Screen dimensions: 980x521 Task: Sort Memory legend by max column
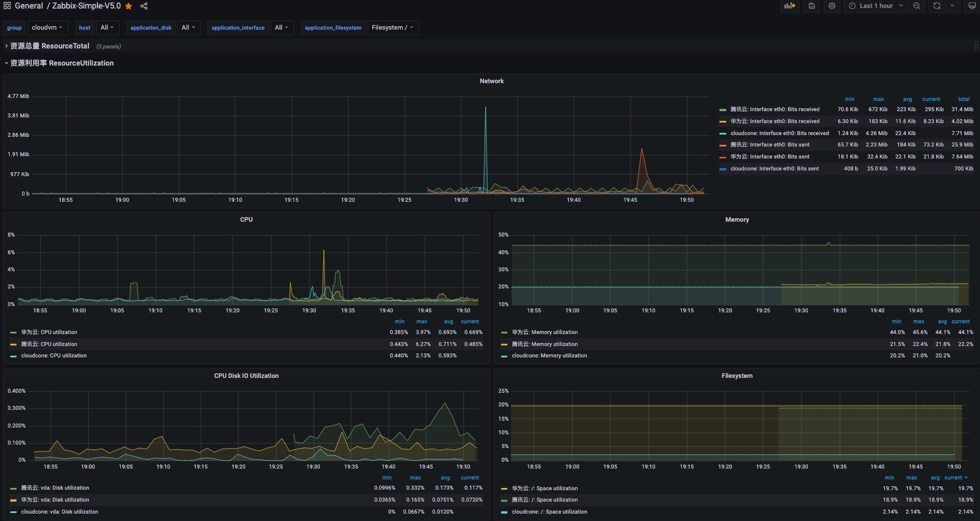918,321
